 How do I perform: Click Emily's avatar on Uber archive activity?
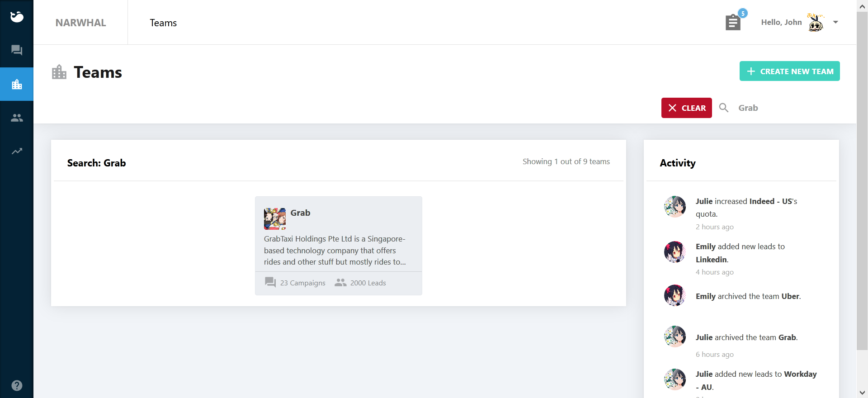675,295
